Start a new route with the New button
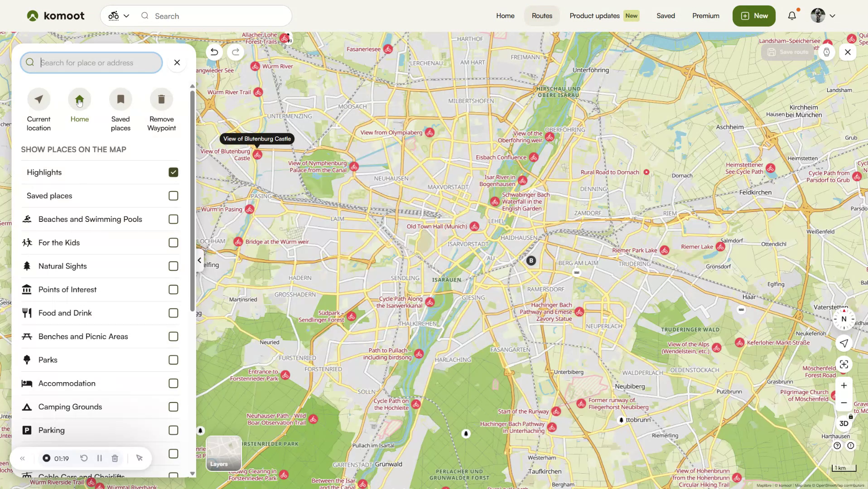The image size is (868, 489). coord(753,15)
